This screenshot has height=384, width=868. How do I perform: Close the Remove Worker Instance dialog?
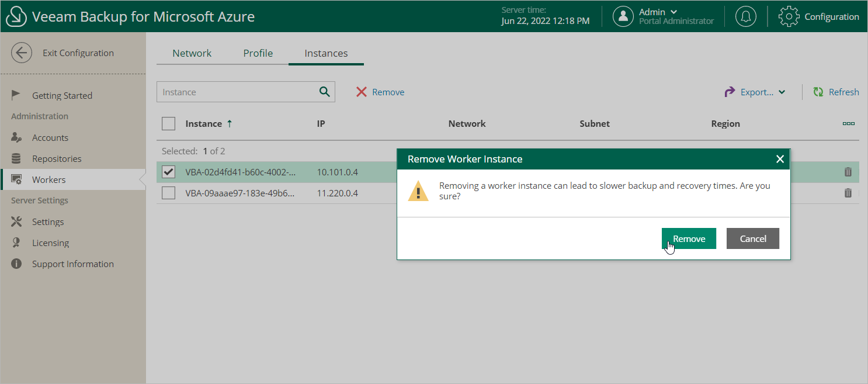click(779, 159)
